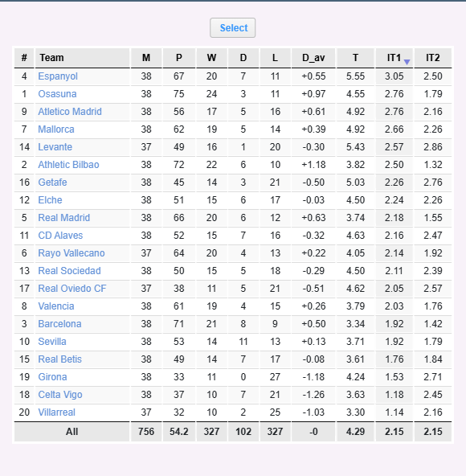The height and width of the screenshot is (476, 466).
Task: Open the Osasuna team page
Action: [x=57, y=94]
